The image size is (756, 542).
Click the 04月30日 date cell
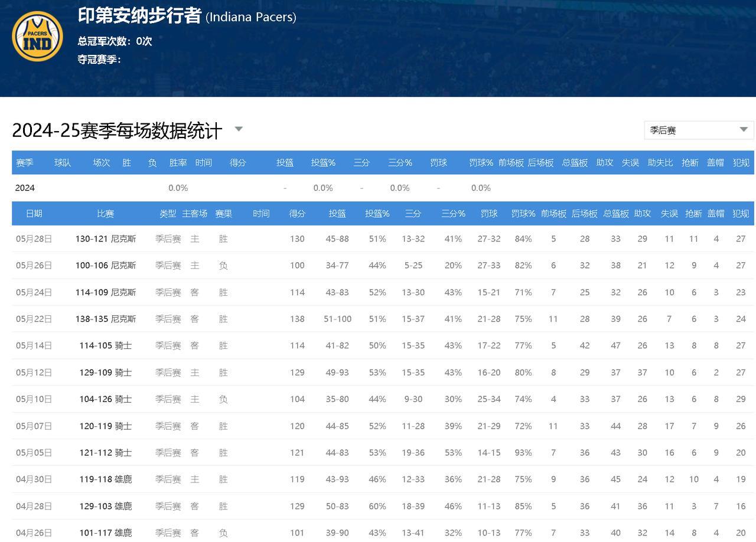click(34, 479)
